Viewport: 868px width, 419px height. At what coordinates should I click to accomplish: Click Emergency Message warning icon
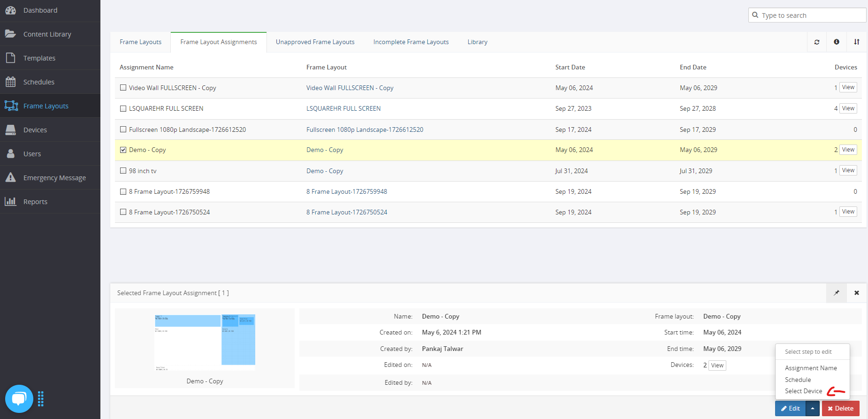10,177
